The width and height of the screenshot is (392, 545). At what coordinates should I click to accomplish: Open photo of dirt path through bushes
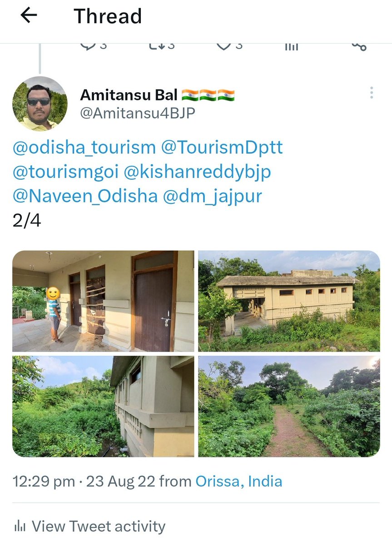[289, 406]
